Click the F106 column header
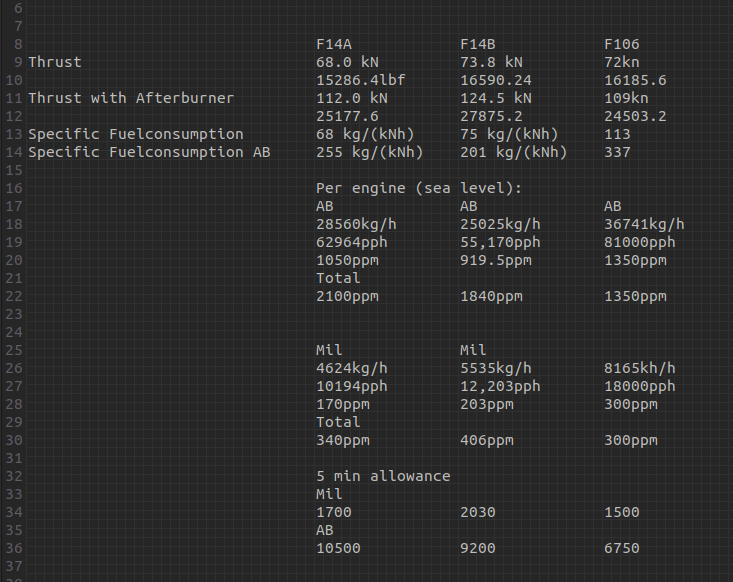733x582 pixels. pyautogui.click(x=622, y=44)
